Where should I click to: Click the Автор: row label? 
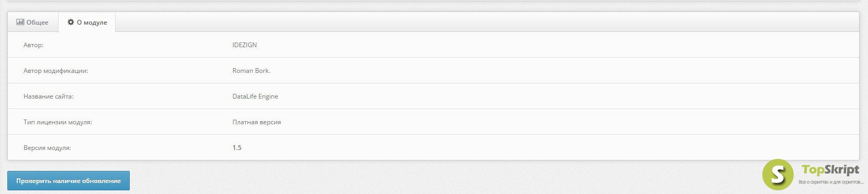tap(33, 45)
